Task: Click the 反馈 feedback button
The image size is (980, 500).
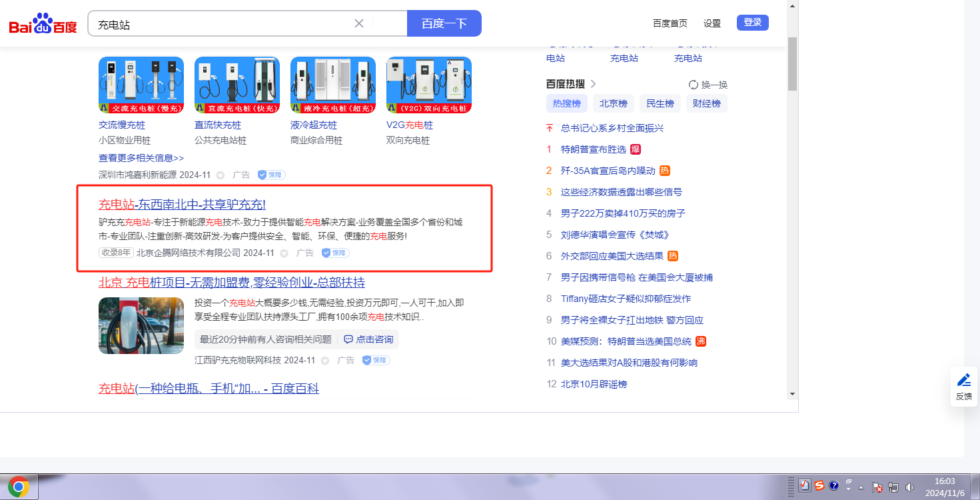Action: tap(964, 387)
